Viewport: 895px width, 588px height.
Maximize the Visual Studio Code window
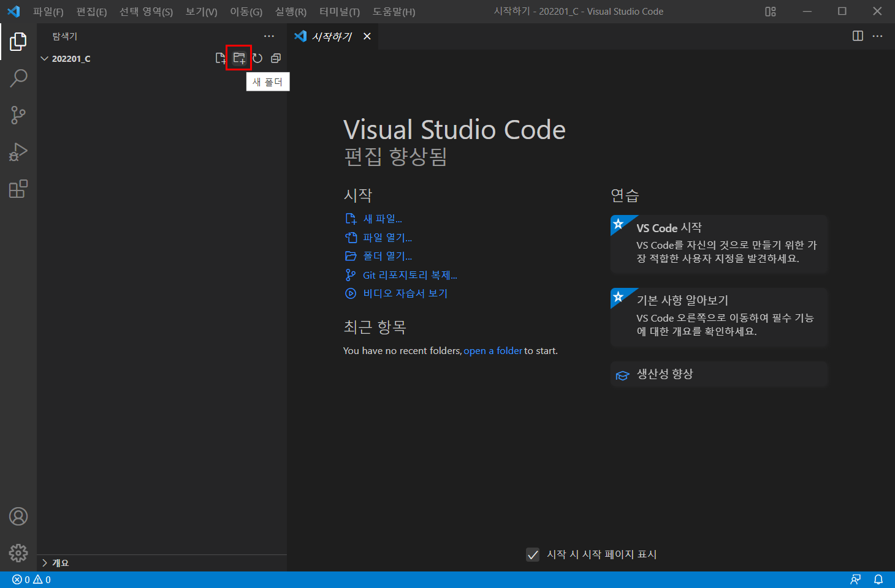pos(842,11)
